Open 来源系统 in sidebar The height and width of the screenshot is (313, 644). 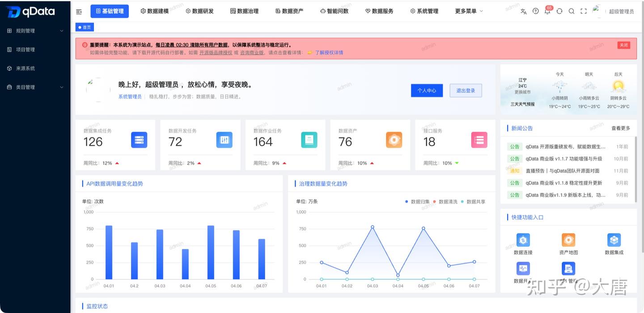tap(35, 69)
